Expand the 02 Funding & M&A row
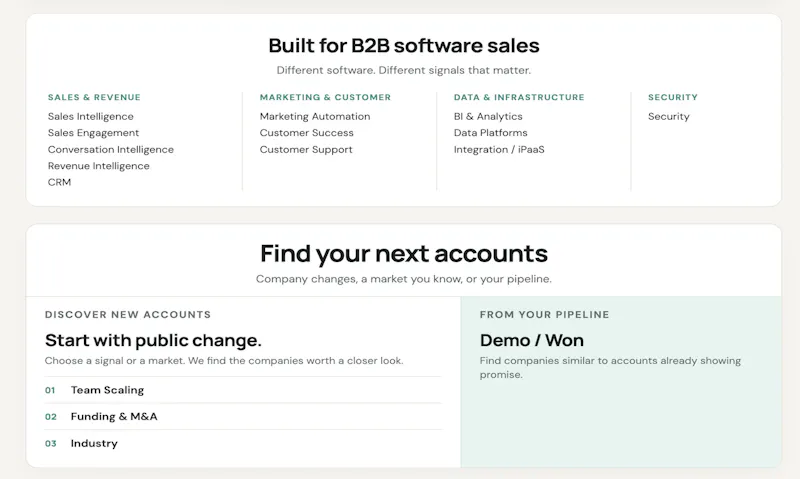This screenshot has height=479, width=800. coord(243,417)
